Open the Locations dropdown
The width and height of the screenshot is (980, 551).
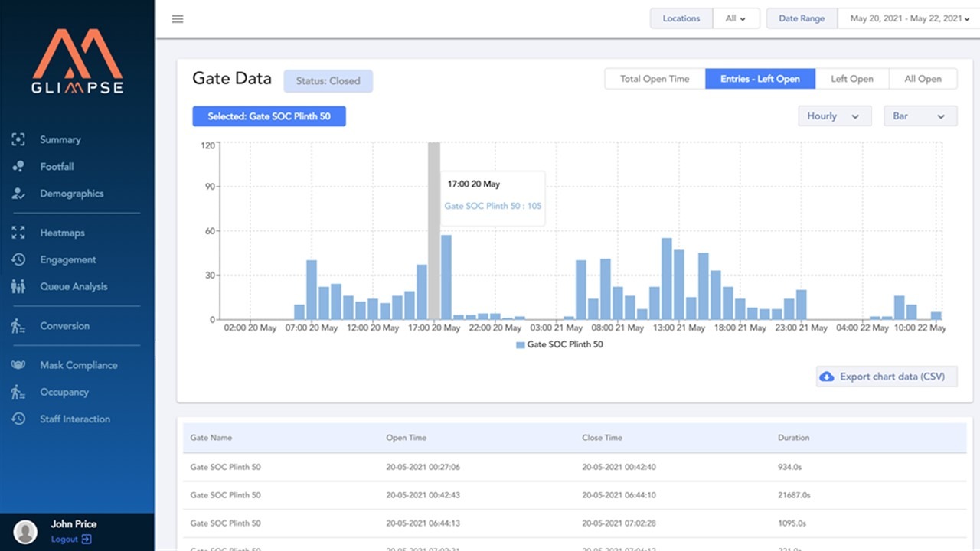tap(736, 18)
